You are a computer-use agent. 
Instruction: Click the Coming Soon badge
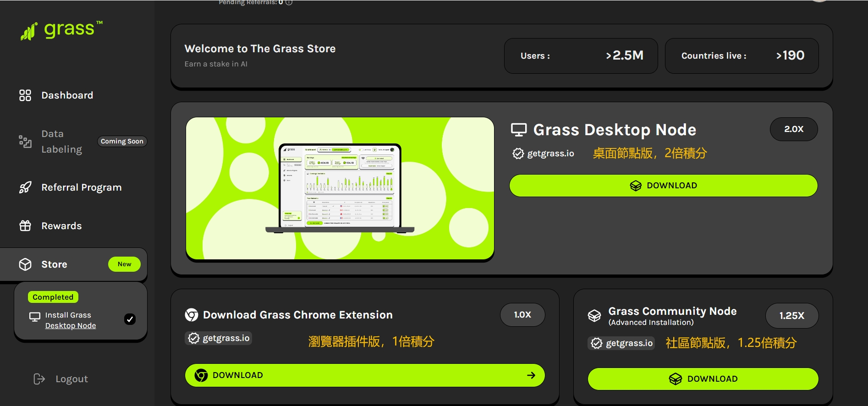click(x=122, y=141)
